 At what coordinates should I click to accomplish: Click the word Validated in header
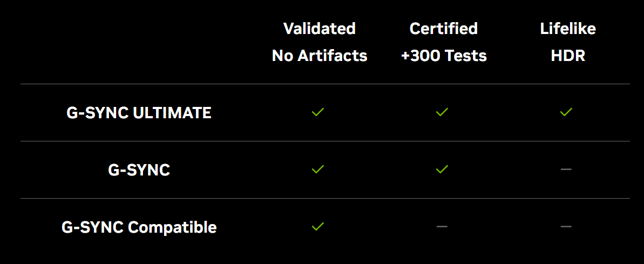(320, 29)
